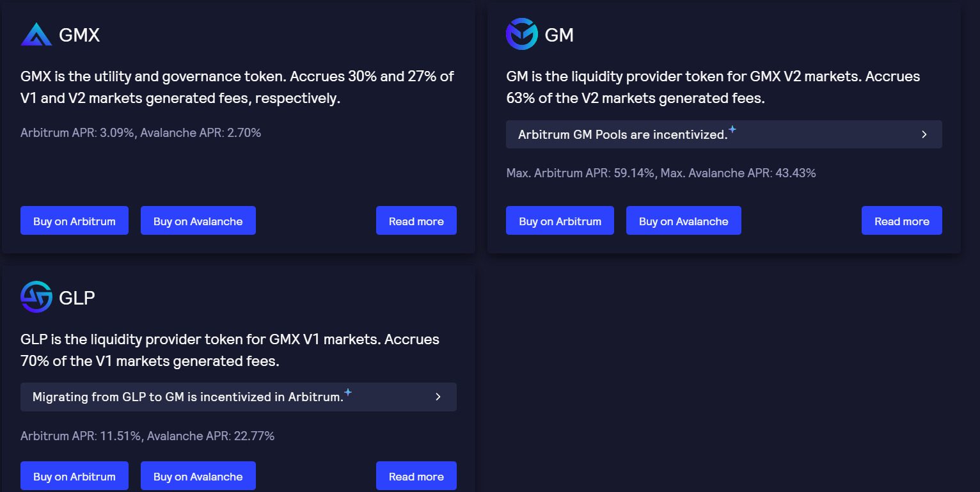Screen dimensions: 980x492
Task: Buy GMX on Avalanche
Action: 198,221
